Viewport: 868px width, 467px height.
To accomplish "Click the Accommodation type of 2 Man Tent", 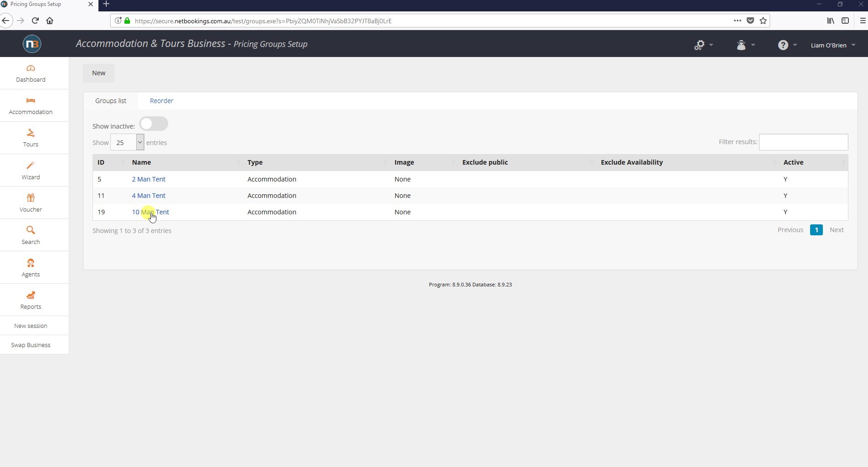I will (x=272, y=179).
